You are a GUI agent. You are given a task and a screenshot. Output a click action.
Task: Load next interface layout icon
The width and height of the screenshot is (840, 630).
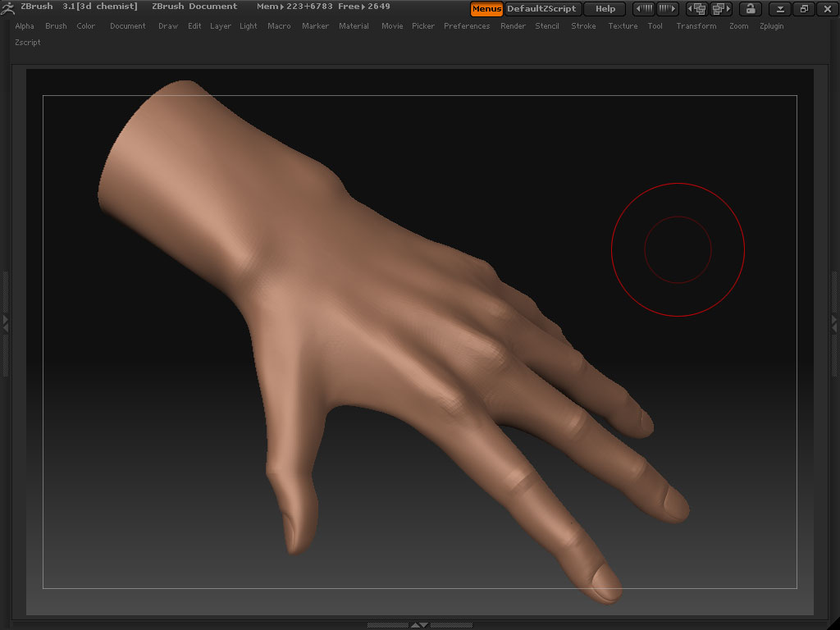(721, 8)
